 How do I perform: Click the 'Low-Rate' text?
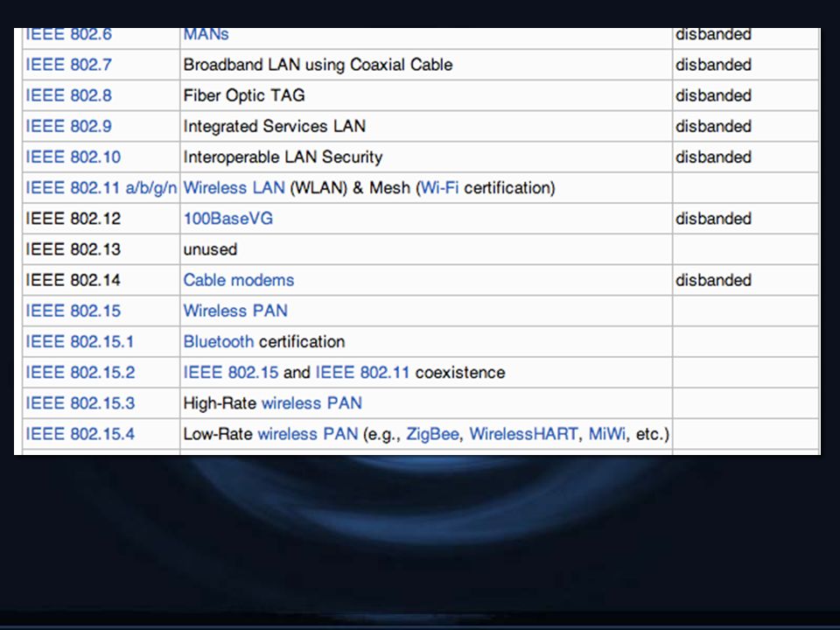click(218, 434)
